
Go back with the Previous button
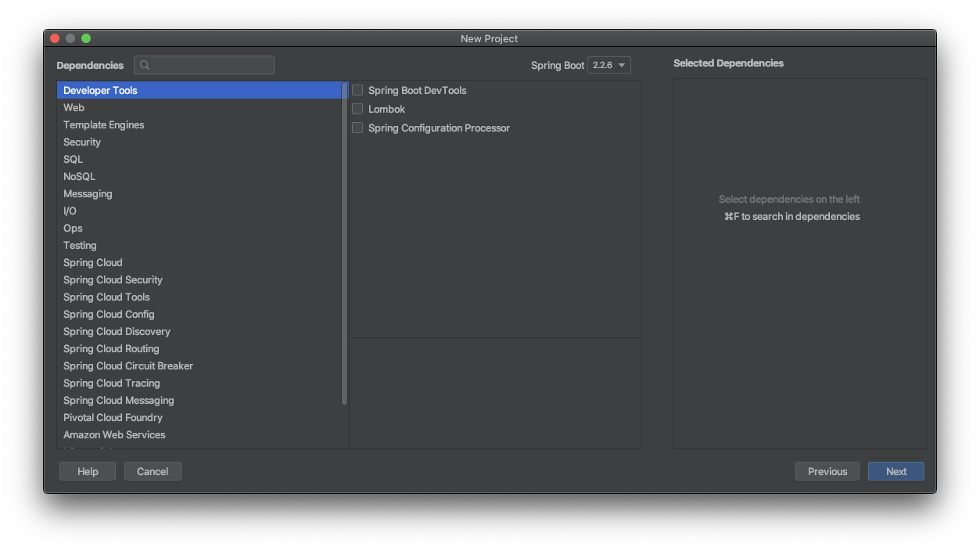[827, 471]
